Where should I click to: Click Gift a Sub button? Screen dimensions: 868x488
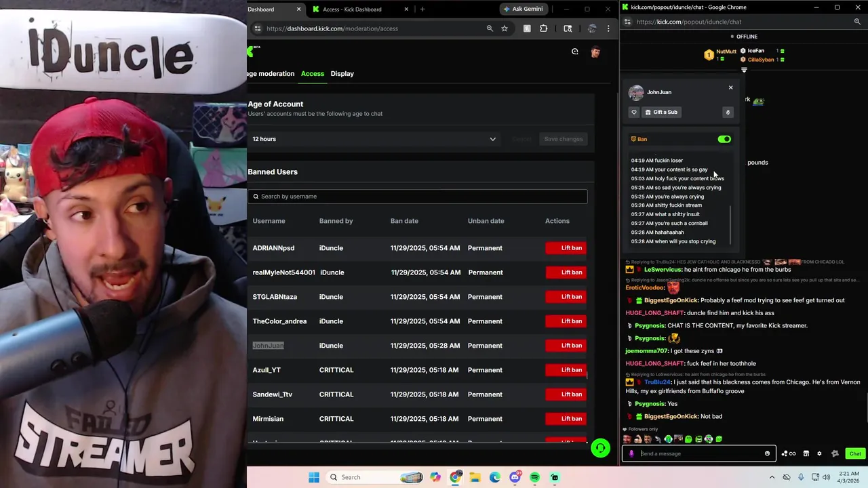click(661, 112)
